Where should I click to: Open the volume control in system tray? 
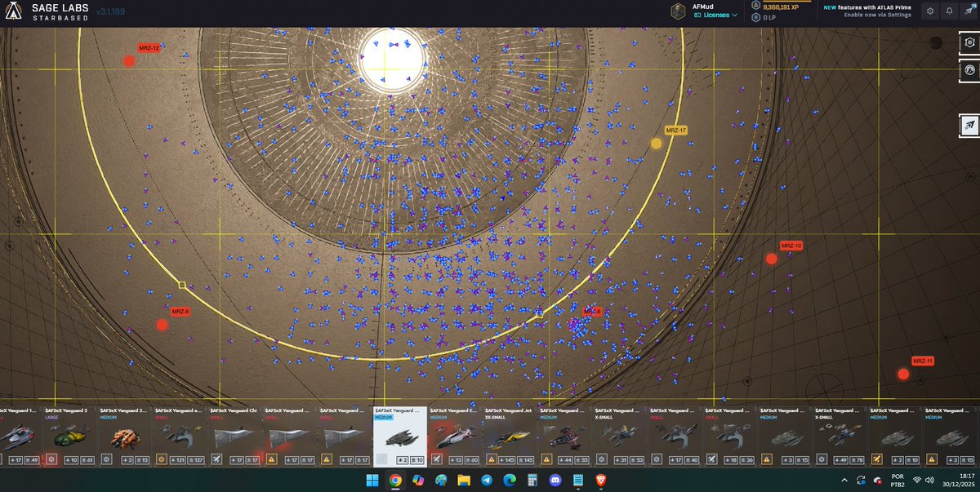(930, 480)
